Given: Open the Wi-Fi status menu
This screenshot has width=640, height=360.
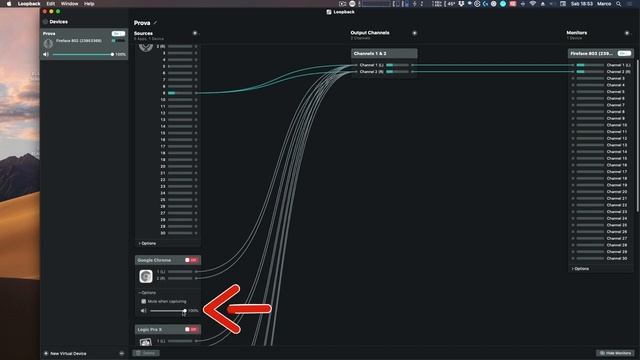Looking at the screenshot, I should click(x=533, y=4).
